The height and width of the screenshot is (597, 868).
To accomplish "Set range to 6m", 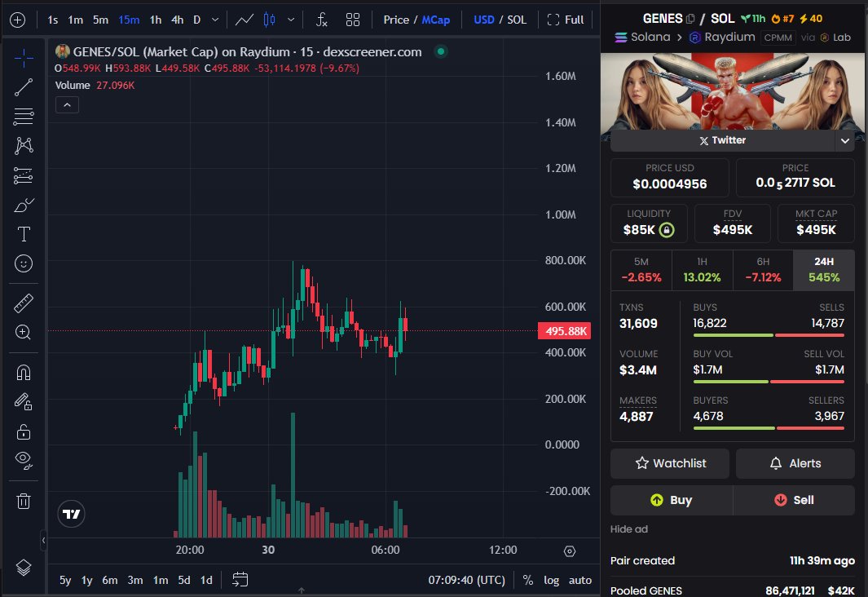I will [x=109, y=580].
